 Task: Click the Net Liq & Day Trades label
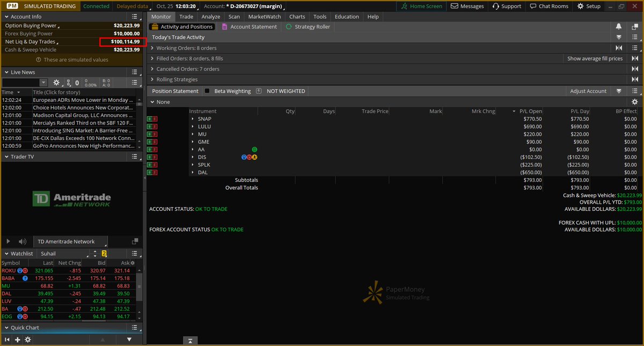click(x=31, y=41)
